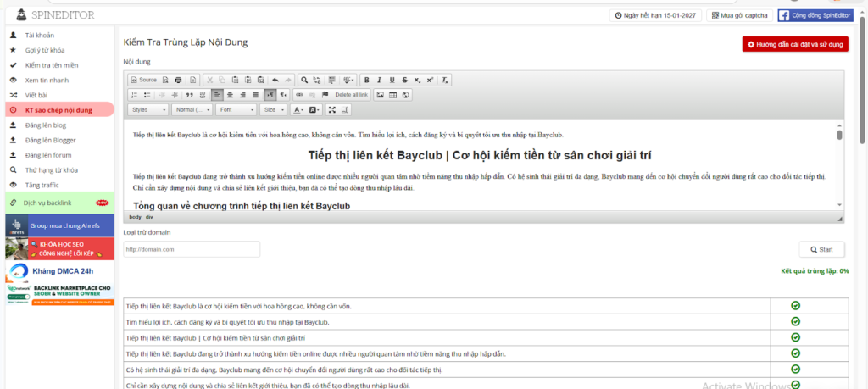Open the Styles dropdown
Image resolution: width=868 pixels, height=389 pixels.
(x=148, y=110)
